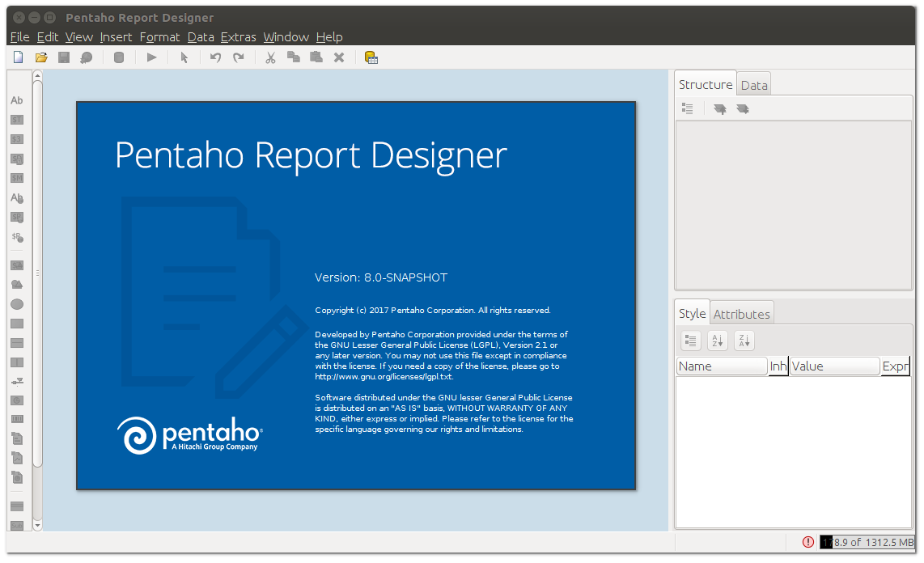Select the date-field palette element
Image resolution: width=924 pixels, height=563 pixels.
tap(17, 159)
